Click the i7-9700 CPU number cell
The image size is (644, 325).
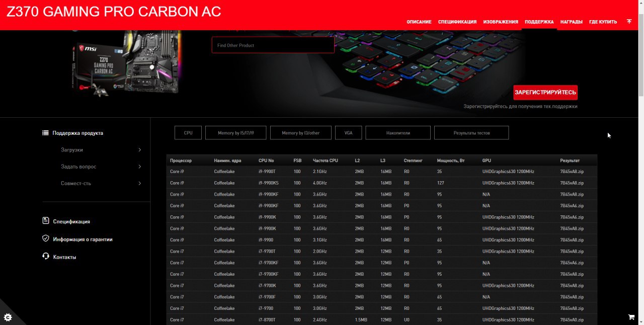266,308
